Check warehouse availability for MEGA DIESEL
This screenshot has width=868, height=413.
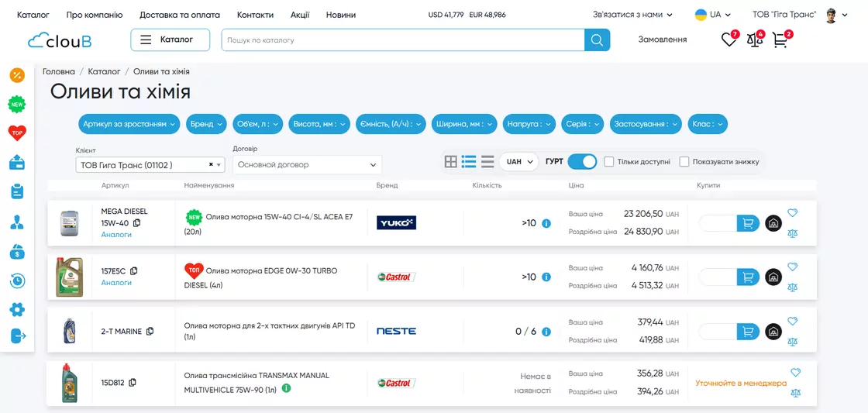pyautogui.click(x=773, y=224)
